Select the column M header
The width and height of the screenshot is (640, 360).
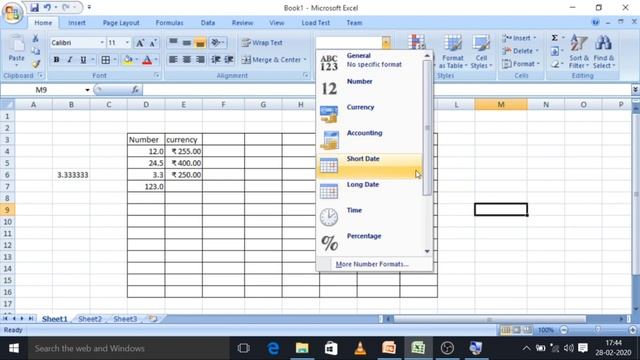point(501,104)
